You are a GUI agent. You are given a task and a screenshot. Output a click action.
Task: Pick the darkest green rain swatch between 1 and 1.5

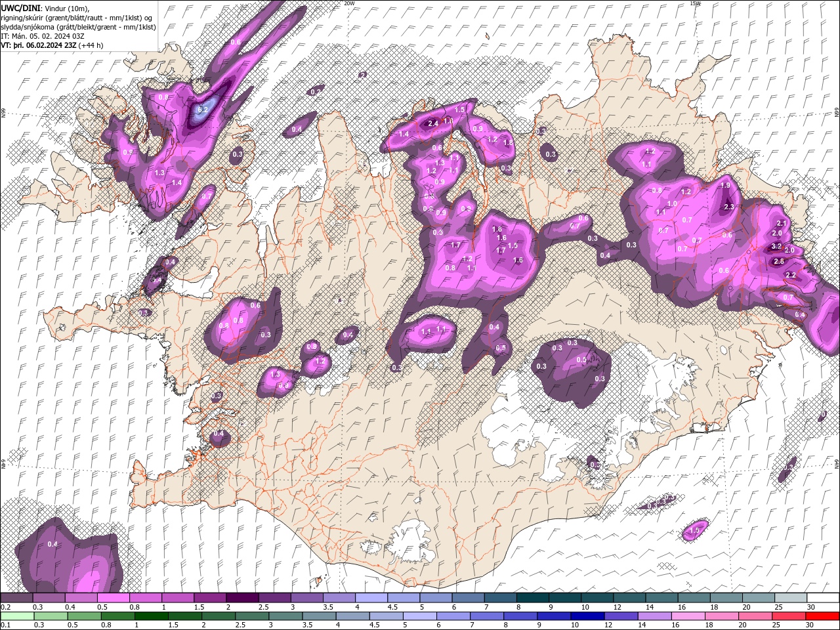click(x=152, y=616)
